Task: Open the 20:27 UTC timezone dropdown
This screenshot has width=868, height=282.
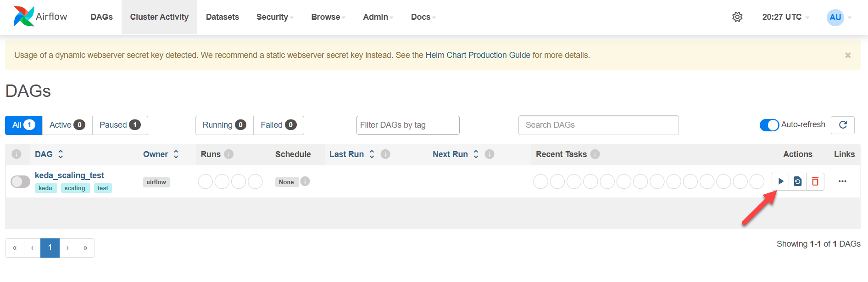Action: click(785, 17)
